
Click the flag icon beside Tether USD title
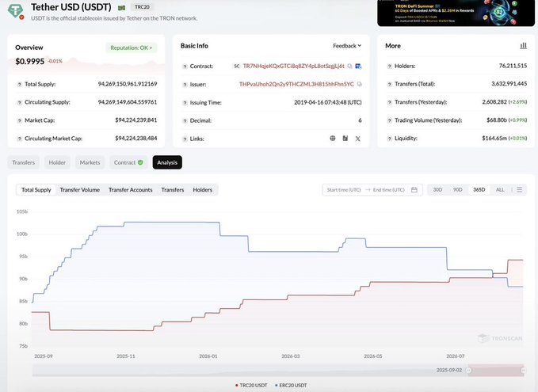tap(121, 8)
